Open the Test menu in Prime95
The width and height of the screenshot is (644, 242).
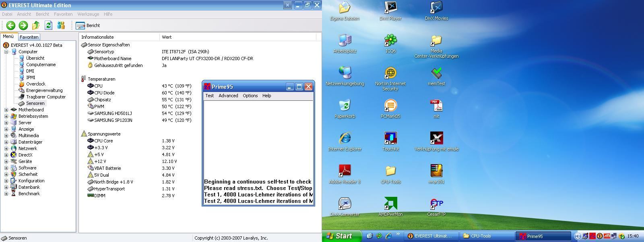(210, 96)
